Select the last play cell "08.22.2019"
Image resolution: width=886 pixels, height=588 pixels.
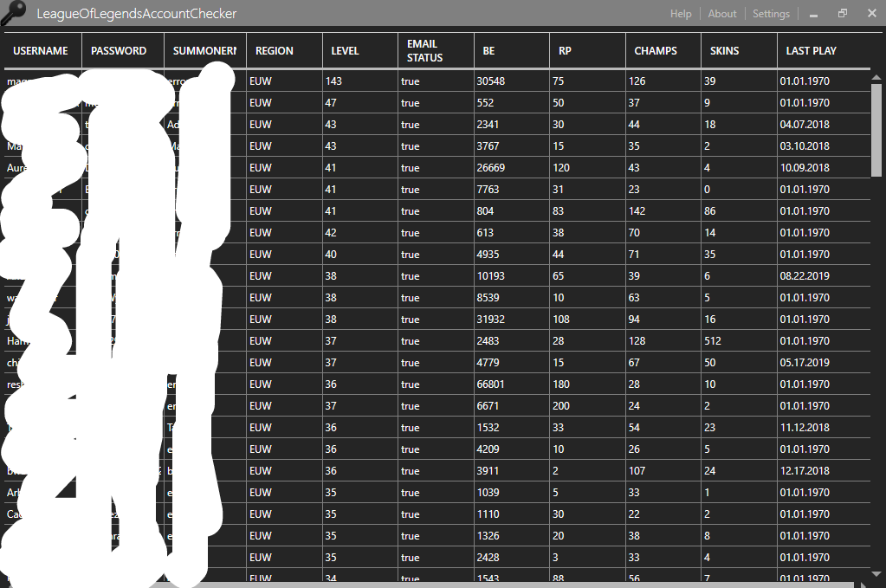pos(824,276)
